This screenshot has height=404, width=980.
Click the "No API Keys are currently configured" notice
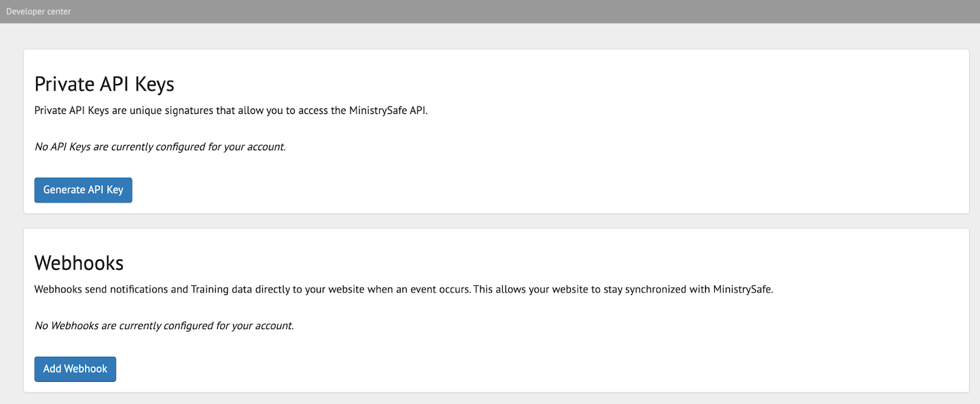click(x=160, y=147)
